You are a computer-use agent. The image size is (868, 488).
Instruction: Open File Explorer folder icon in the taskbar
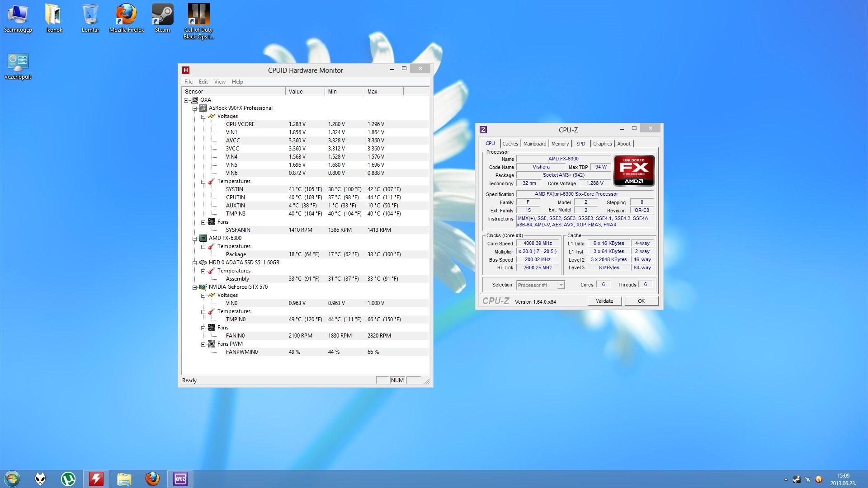[x=124, y=479]
